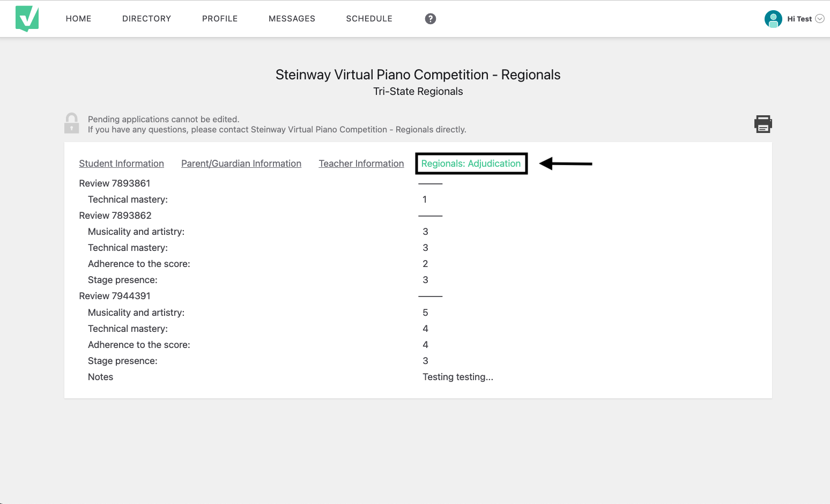Switch to Teacher Information tab
The width and height of the screenshot is (830, 504).
[361, 164]
